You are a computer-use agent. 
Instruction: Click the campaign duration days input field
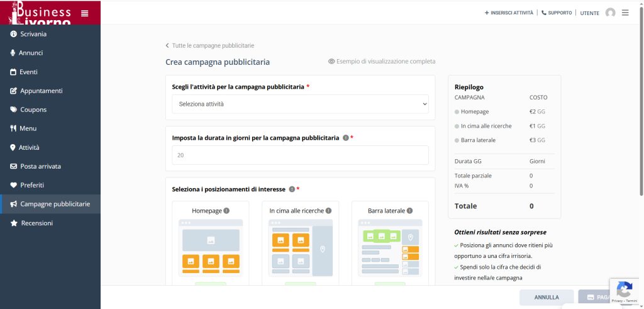click(300, 155)
